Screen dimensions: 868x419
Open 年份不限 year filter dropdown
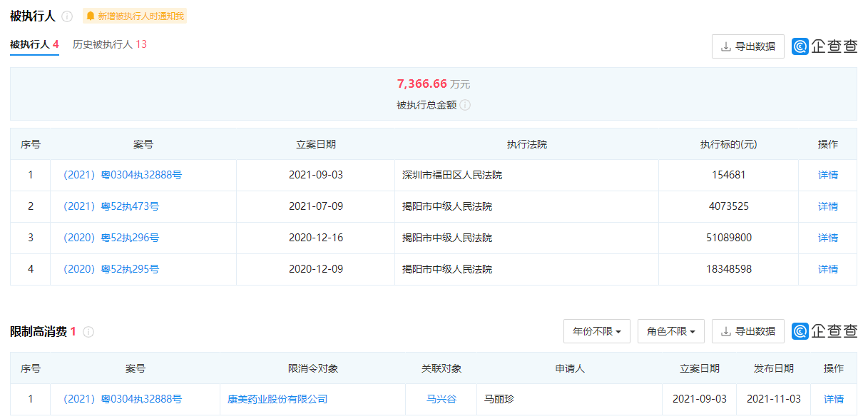click(x=596, y=331)
